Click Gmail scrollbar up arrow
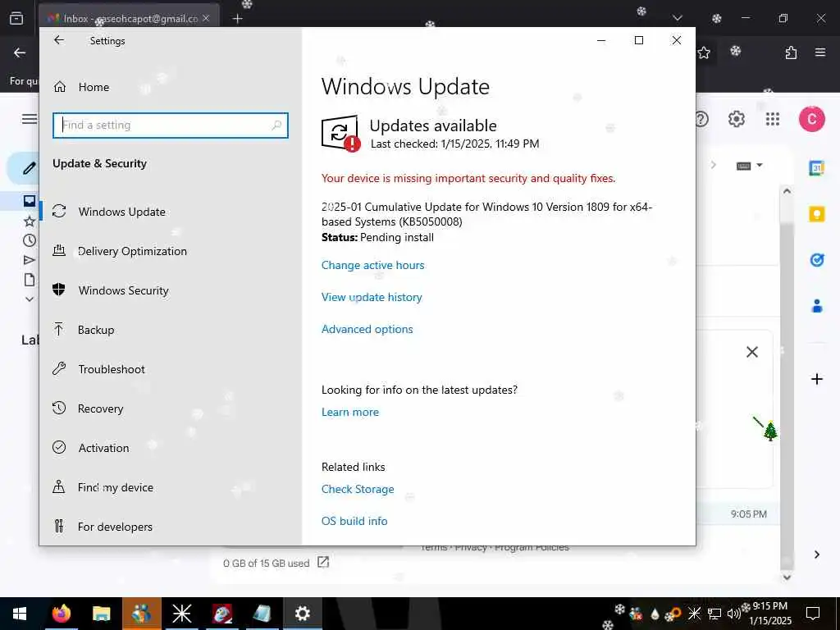Screen dimensions: 840x630 pos(787,190)
